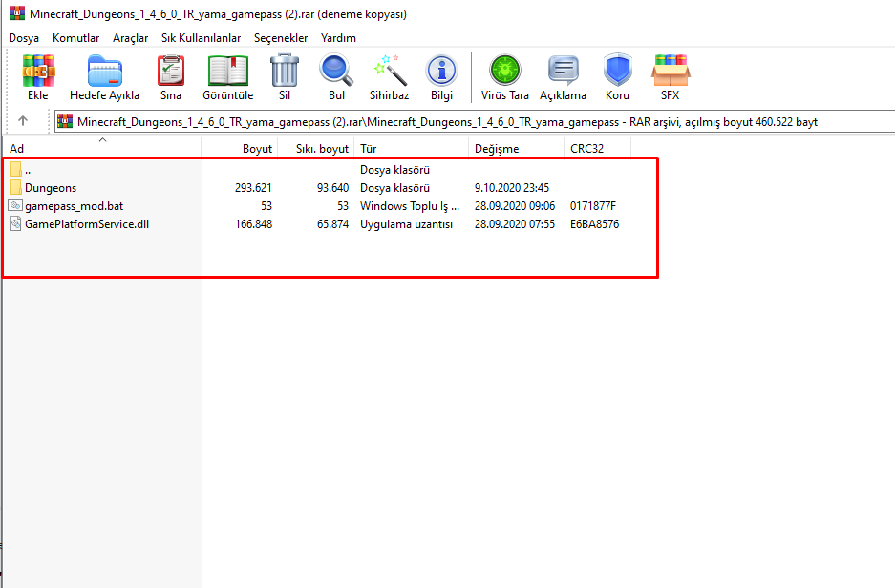
Task: Click date 28.09.2020 09:06
Action: 515,206
